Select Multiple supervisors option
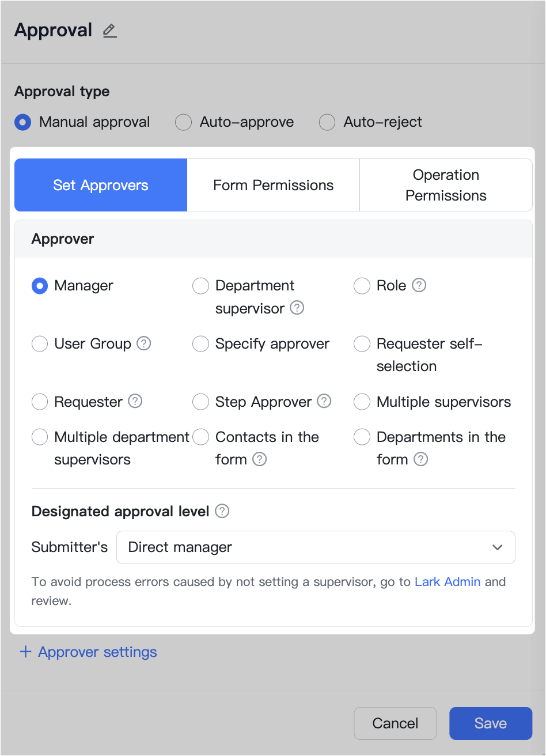 coord(362,402)
